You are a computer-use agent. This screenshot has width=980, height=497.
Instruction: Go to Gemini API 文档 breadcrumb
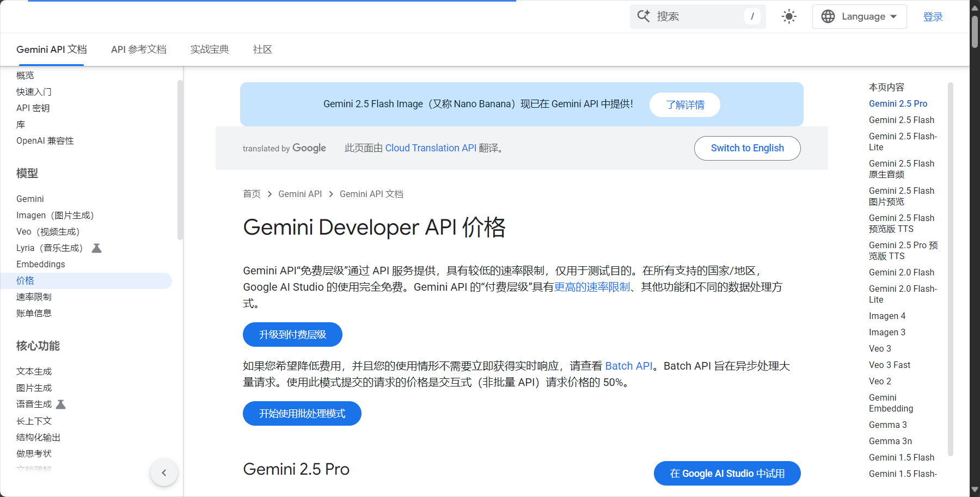[371, 194]
